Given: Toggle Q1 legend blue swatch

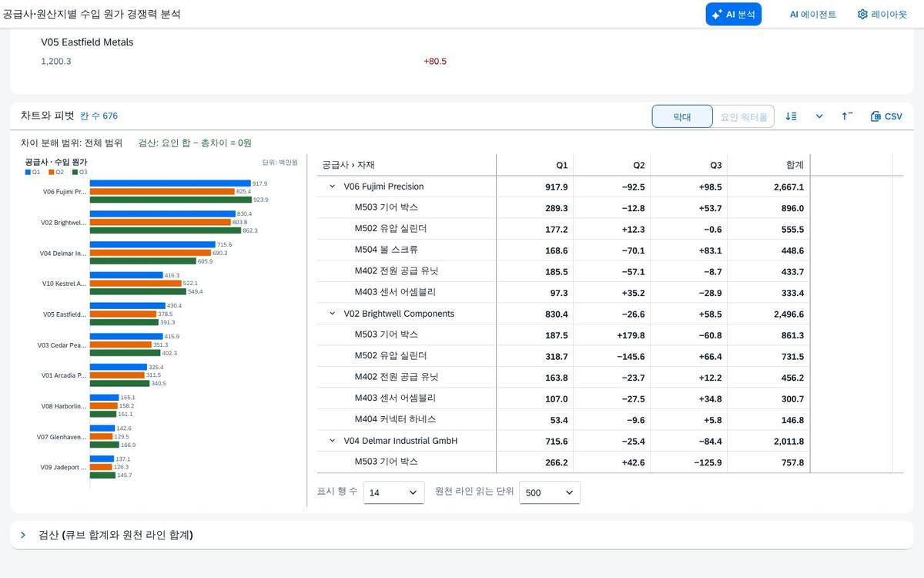Looking at the screenshot, I should click(28, 172).
